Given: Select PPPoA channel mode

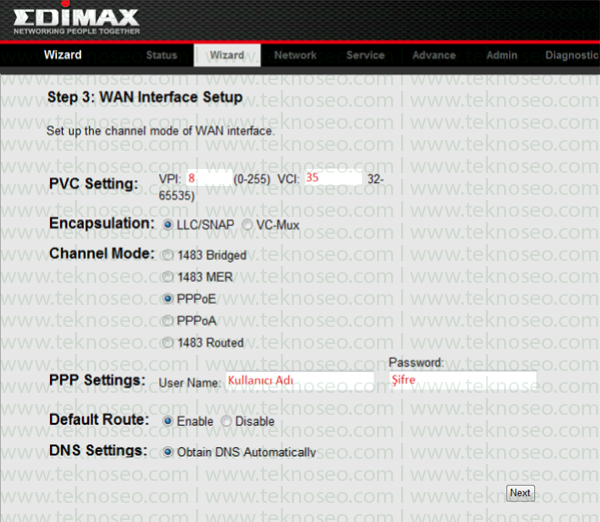Looking at the screenshot, I should 168,320.
